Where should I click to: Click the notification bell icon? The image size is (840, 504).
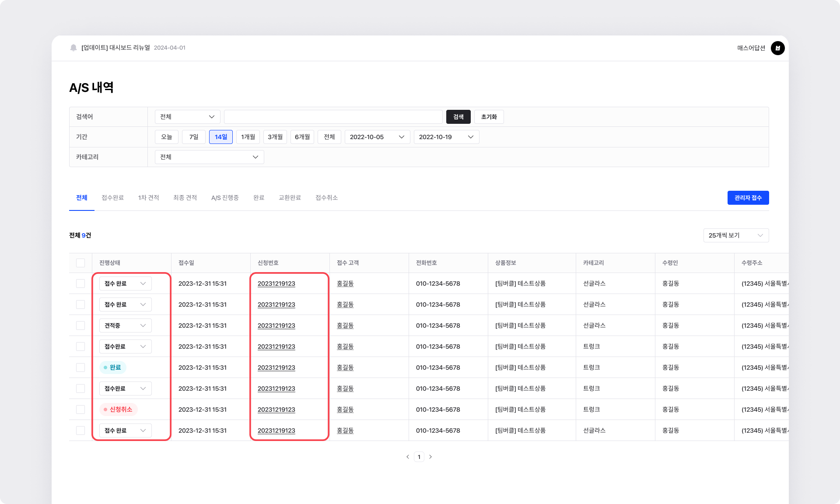coord(73,48)
